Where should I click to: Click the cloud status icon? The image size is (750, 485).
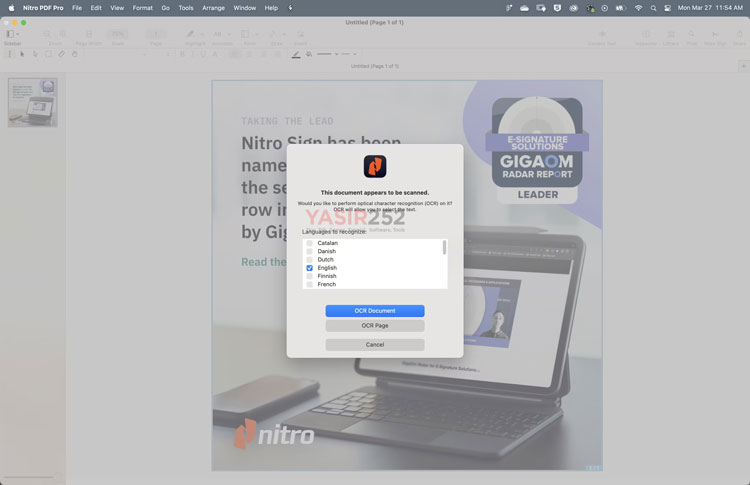click(524, 8)
